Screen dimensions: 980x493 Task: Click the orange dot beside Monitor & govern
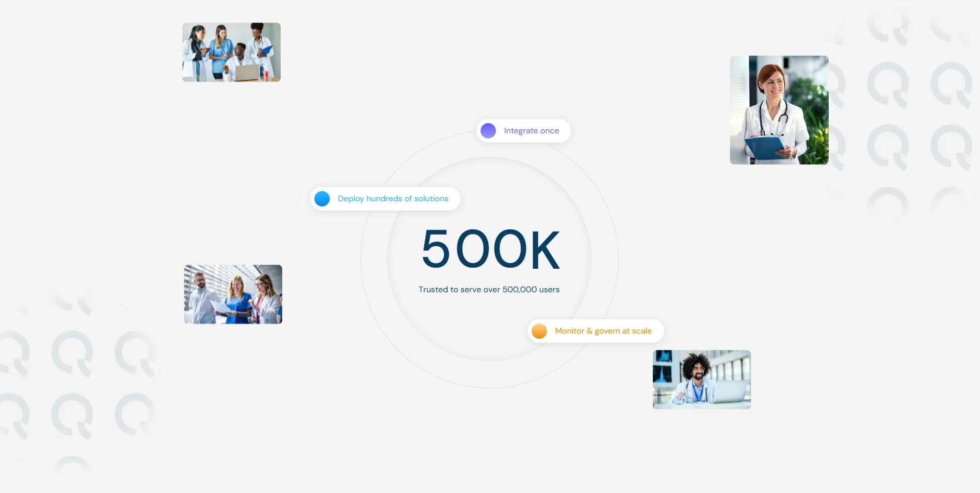(x=539, y=331)
